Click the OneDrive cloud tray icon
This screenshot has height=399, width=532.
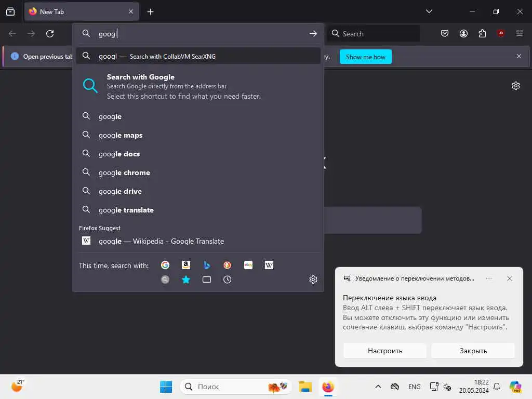tap(395, 387)
